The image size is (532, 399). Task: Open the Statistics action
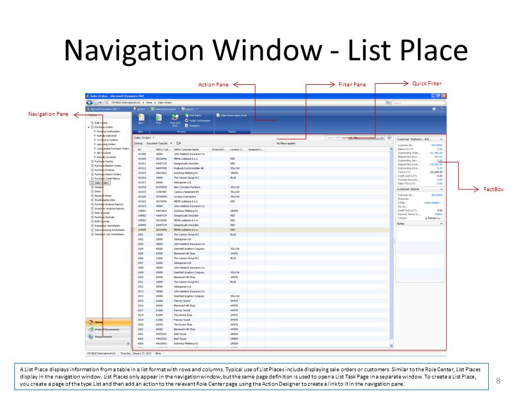(192, 126)
